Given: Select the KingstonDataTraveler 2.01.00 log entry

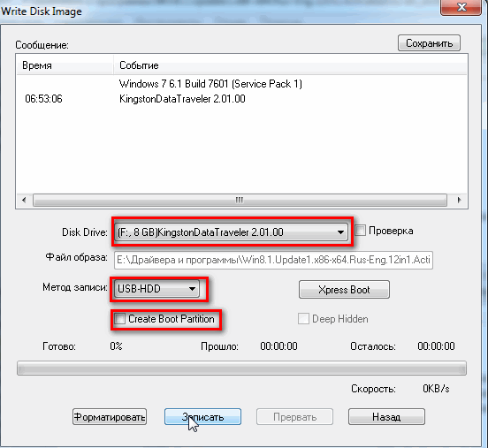Looking at the screenshot, I should click(182, 99).
